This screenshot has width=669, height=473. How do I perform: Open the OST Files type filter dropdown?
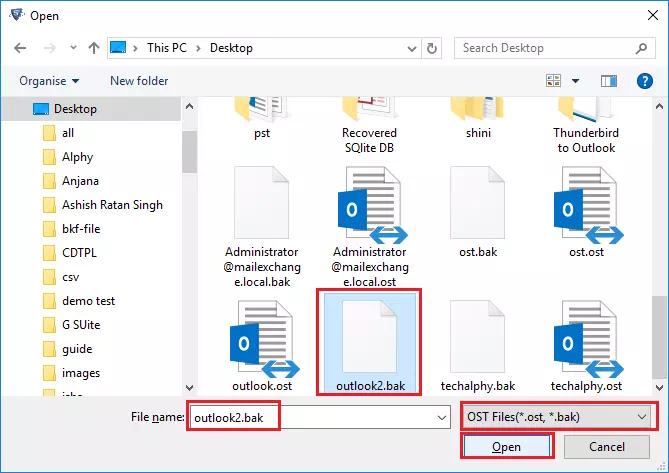point(556,416)
